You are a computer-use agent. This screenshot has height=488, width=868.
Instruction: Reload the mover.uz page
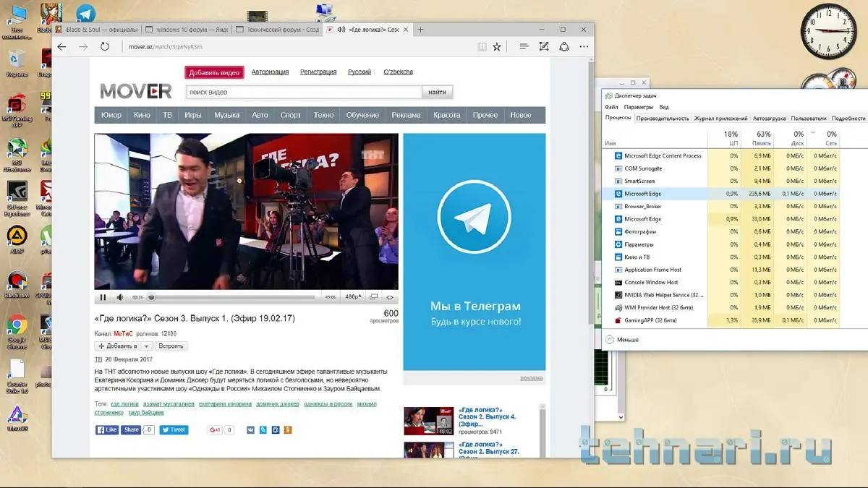105,46
